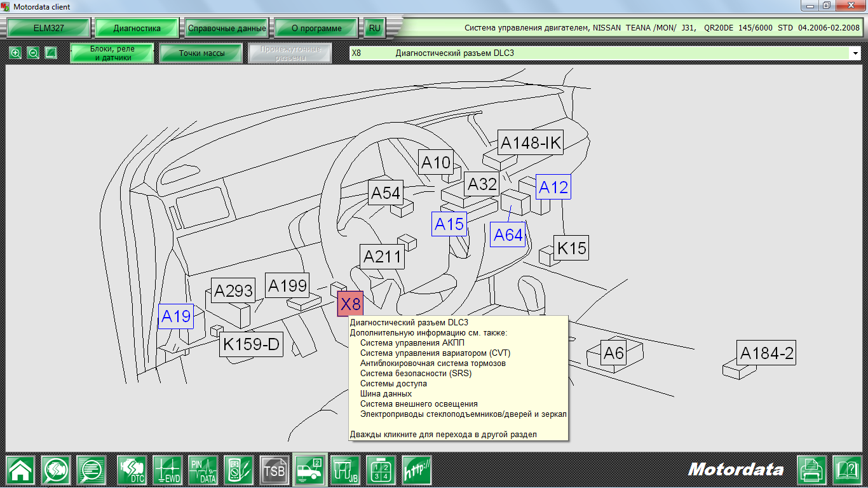Select the Блоки, реле и датчики view
This screenshot has height=488, width=868.
point(112,53)
